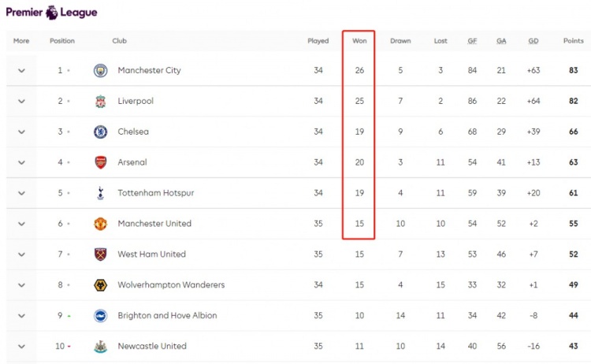Expand the West Ham United row chevron
The height and width of the screenshot is (364, 591).
pos(21,254)
